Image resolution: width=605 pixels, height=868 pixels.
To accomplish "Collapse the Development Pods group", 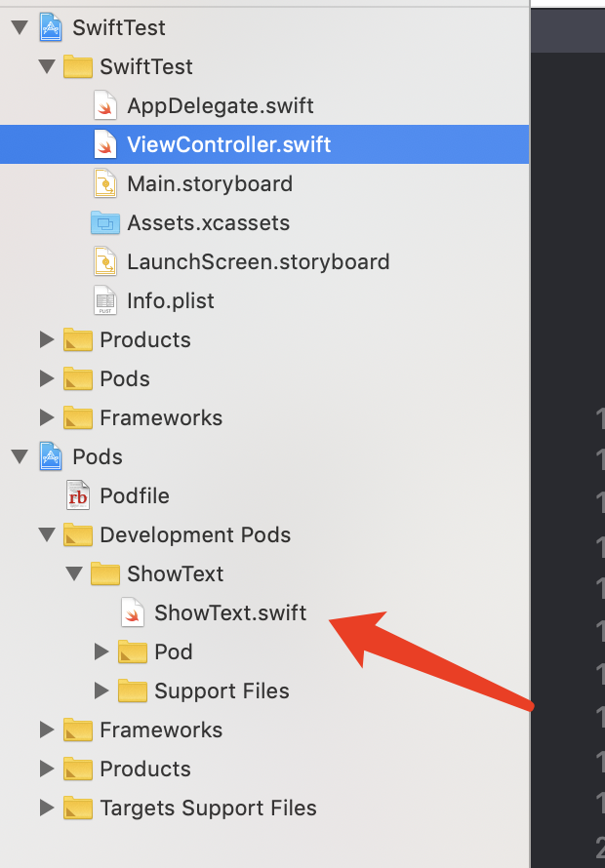I will pos(46,534).
